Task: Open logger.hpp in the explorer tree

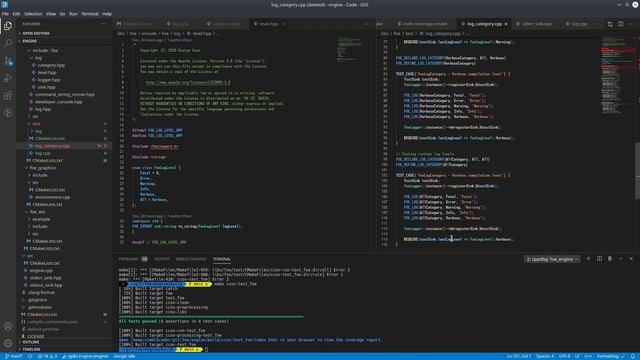Action: coord(49,80)
